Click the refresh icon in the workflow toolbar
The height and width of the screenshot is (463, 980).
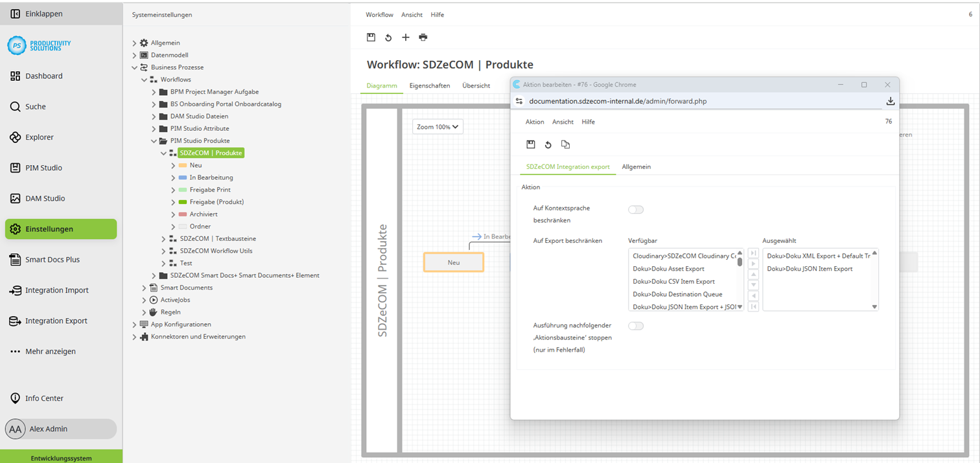click(x=388, y=37)
